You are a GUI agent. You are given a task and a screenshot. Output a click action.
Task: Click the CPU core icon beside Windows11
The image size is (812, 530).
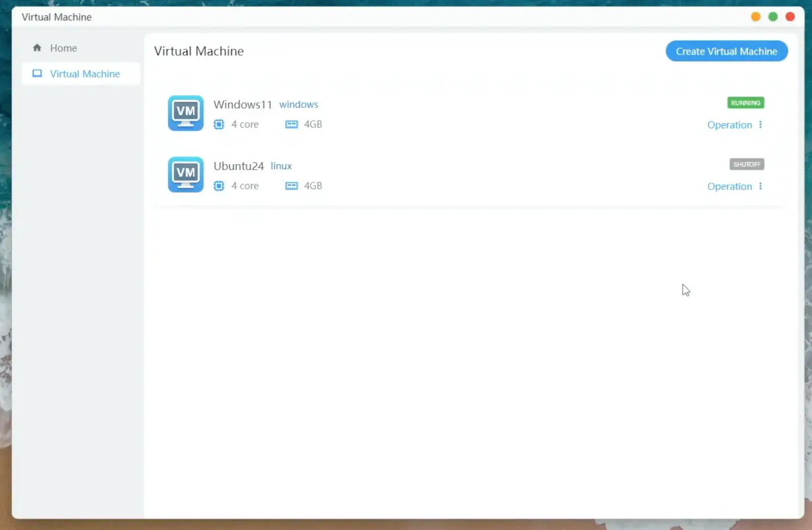tap(219, 124)
